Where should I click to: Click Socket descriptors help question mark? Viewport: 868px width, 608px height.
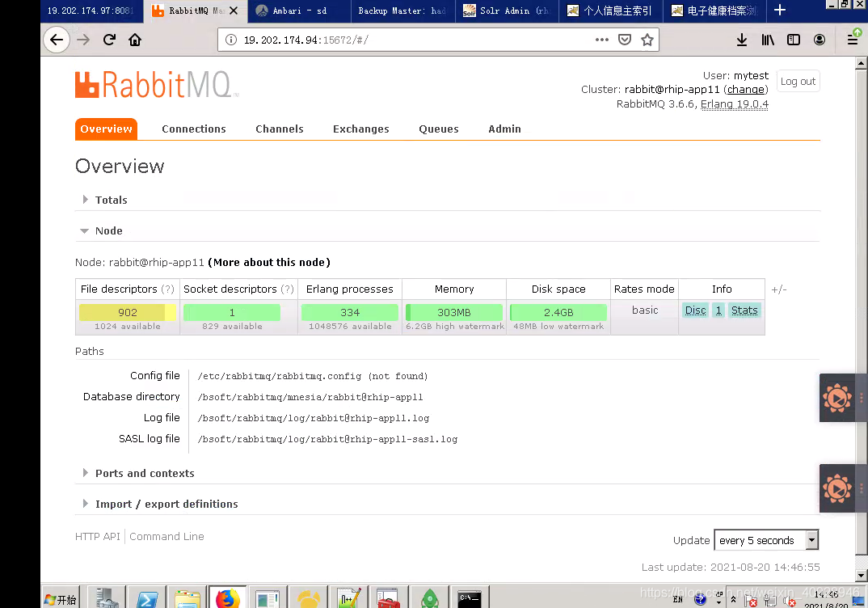click(287, 289)
